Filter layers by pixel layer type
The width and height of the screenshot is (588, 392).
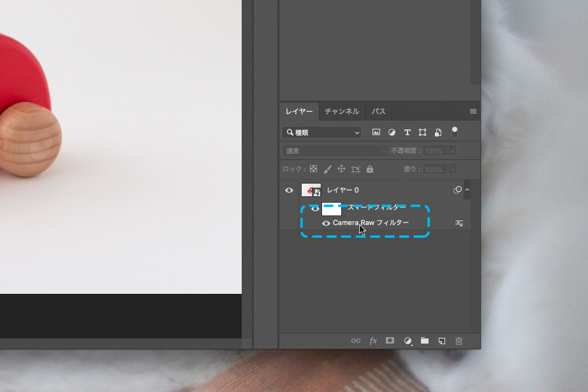coord(376,133)
